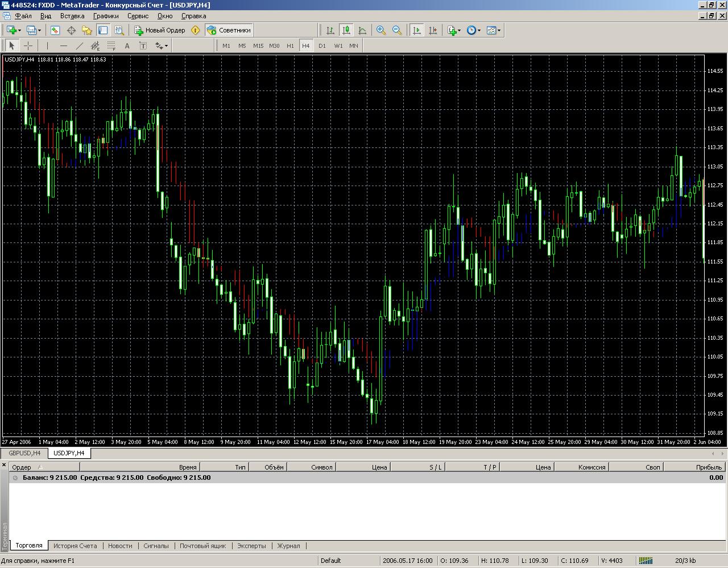Screen dimensions: 728x568
Task: Toggle auto scroll chart button
Action: coord(417,30)
